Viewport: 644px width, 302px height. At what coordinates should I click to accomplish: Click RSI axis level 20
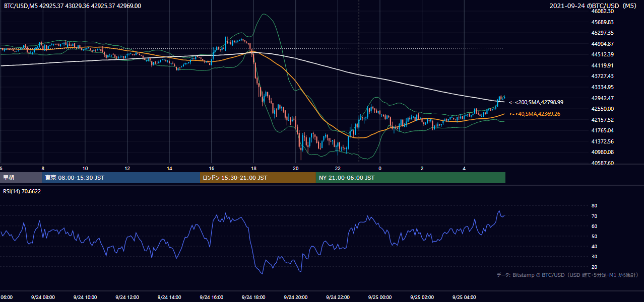pos(594,267)
